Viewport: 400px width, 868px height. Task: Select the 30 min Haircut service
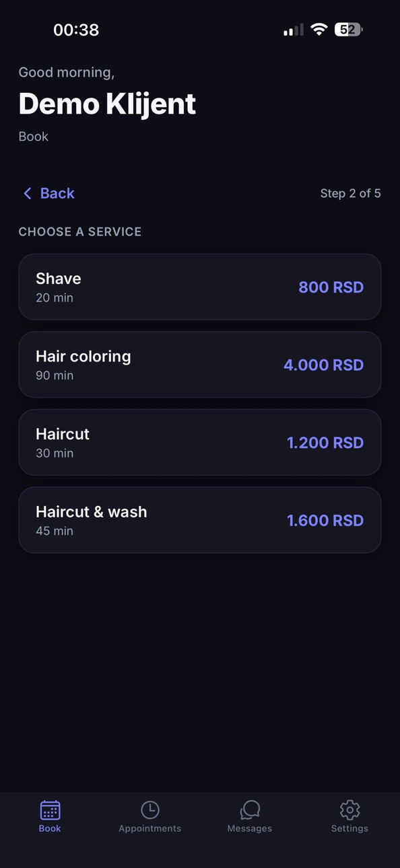point(200,442)
